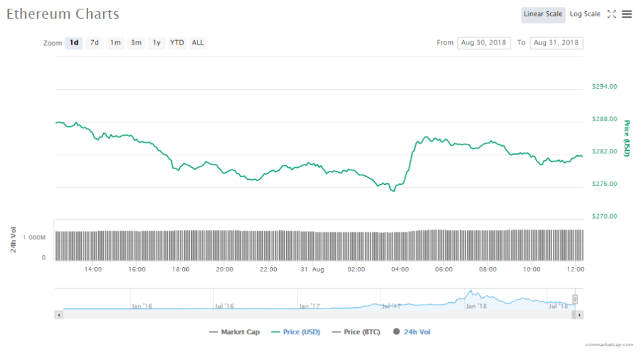644x355 pixels.
Task: Choose the YTD zoom option
Action: click(x=177, y=43)
